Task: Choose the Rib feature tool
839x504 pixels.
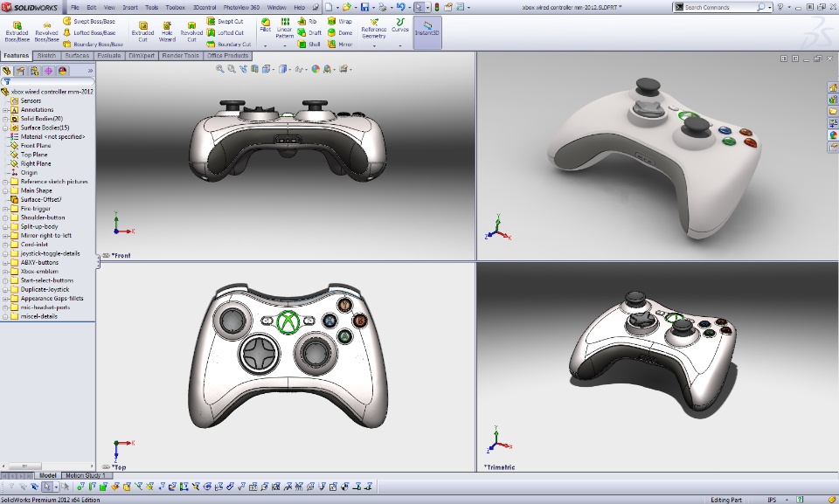Action: tap(307, 22)
